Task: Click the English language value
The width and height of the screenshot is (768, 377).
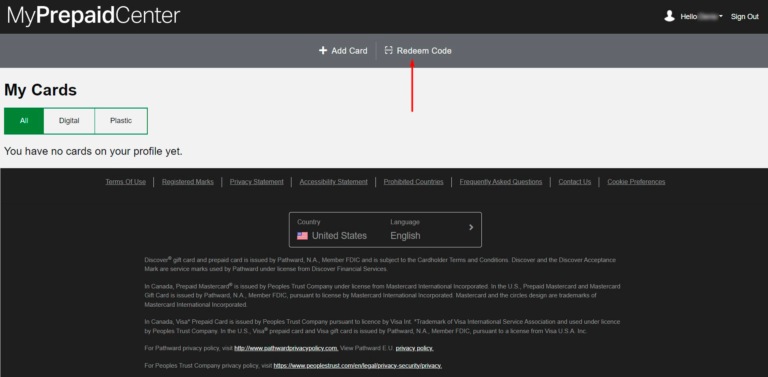Action: [x=405, y=236]
